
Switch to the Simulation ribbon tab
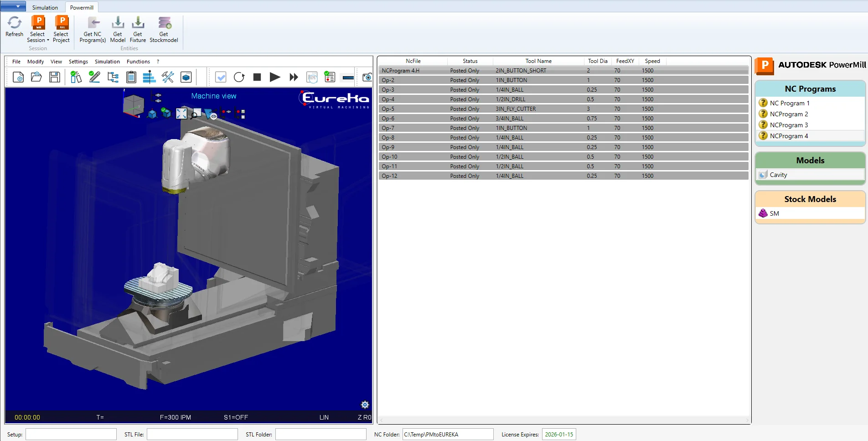[45, 7]
